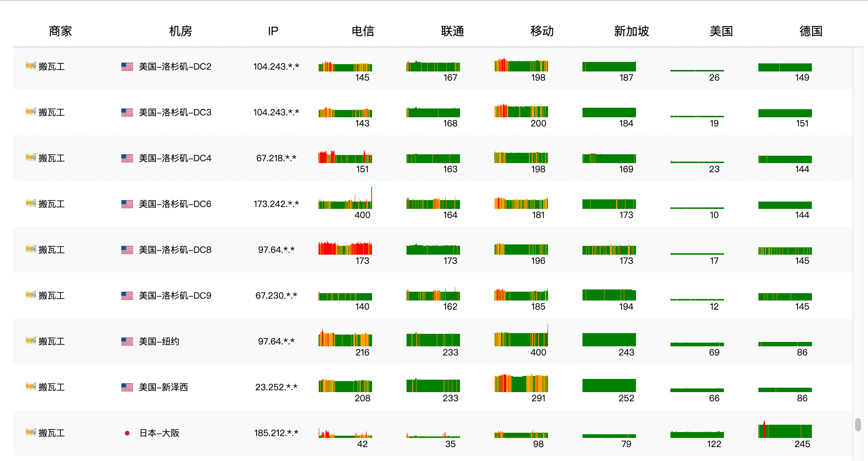Click the latency value 200 in DC3 row

pyautogui.click(x=538, y=123)
